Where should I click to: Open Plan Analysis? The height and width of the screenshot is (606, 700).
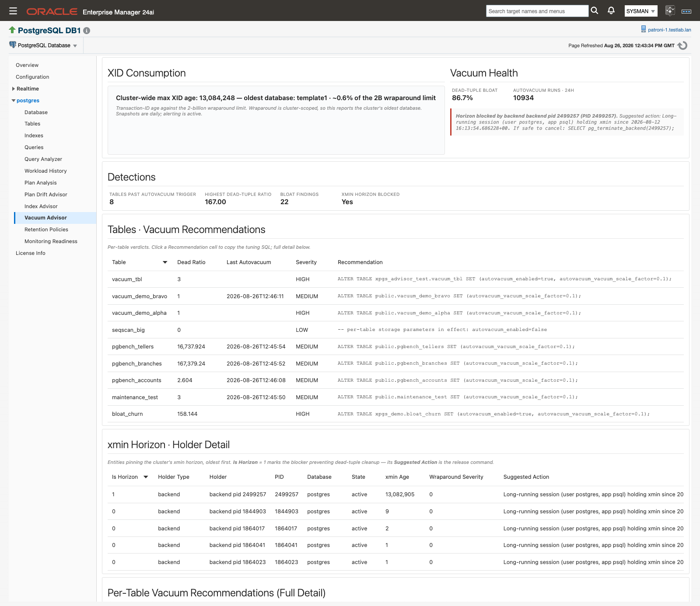41,183
